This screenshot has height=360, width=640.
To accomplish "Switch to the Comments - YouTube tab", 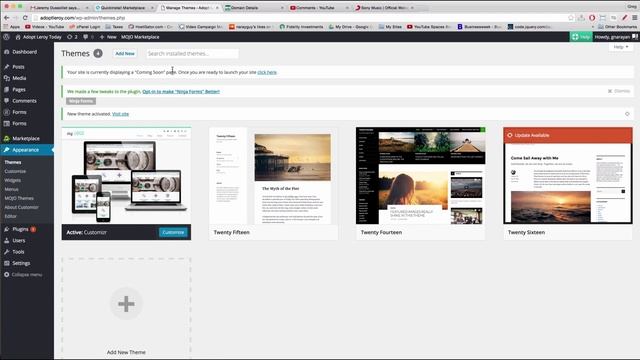I will (x=318, y=7).
